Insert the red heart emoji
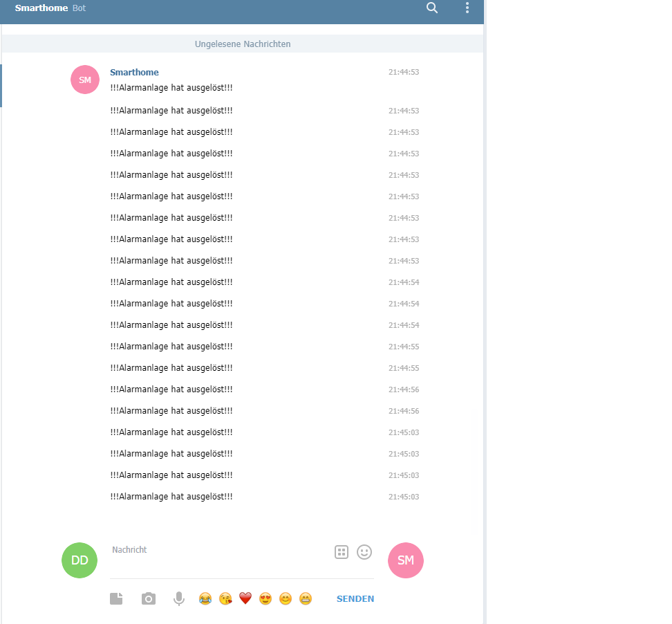Screen dimensions: 672x624 [245, 598]
